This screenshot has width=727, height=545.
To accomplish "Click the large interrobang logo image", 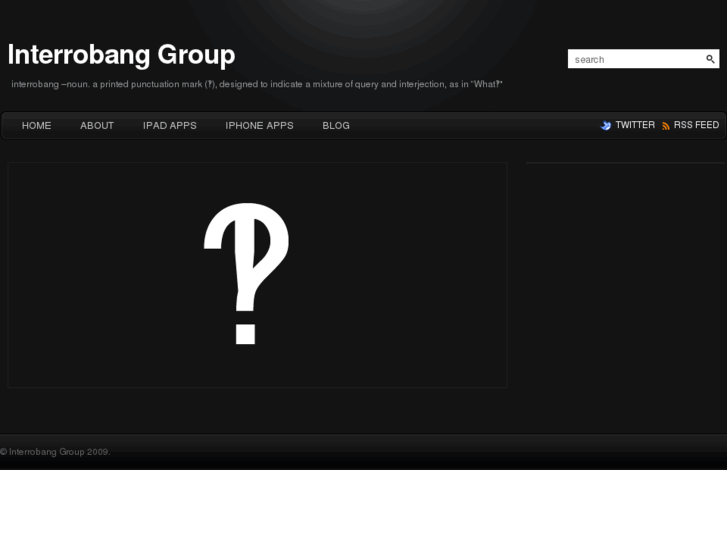I will [x=247, y=274].
